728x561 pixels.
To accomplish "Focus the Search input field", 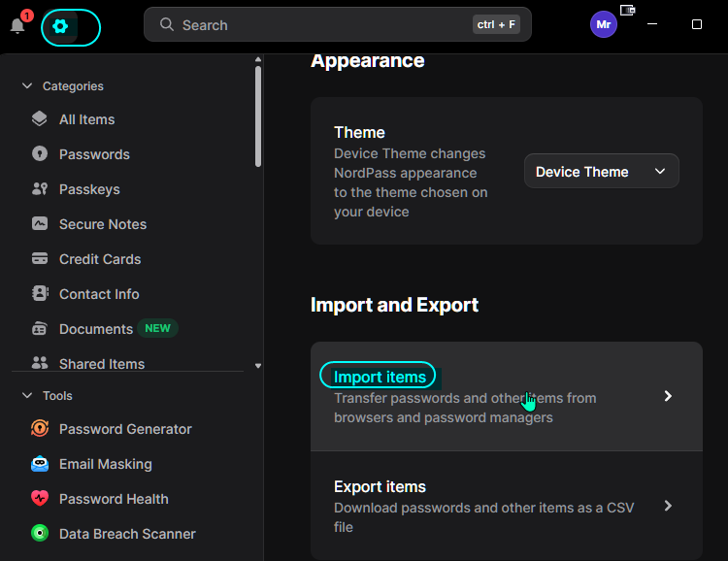I will point(338,24).
